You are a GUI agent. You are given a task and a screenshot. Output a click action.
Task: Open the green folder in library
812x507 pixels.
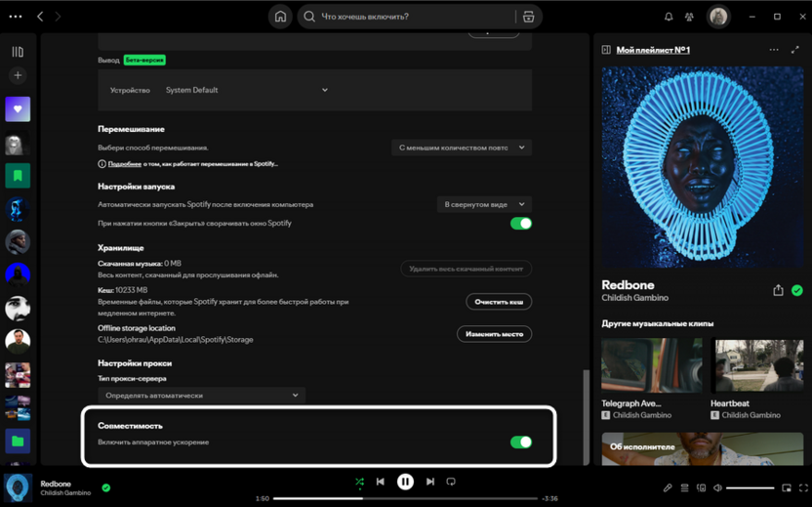click(x=18, y=442)
